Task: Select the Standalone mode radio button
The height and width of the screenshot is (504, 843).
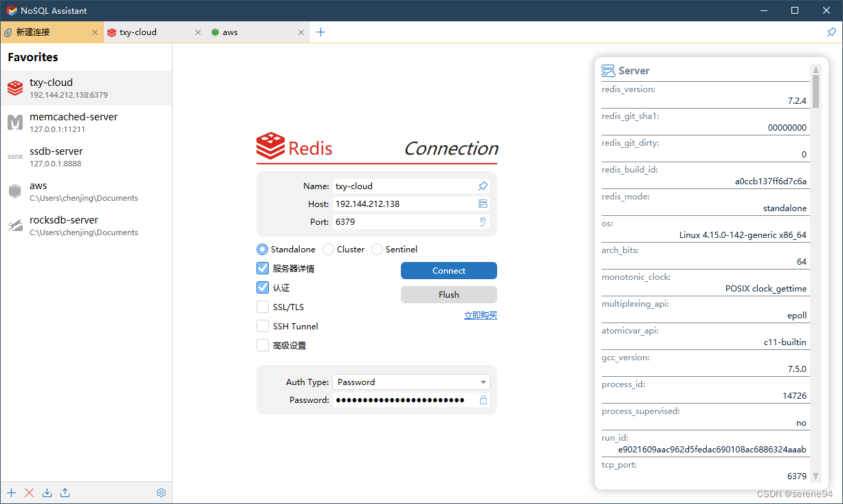Action: coord(262,250)
